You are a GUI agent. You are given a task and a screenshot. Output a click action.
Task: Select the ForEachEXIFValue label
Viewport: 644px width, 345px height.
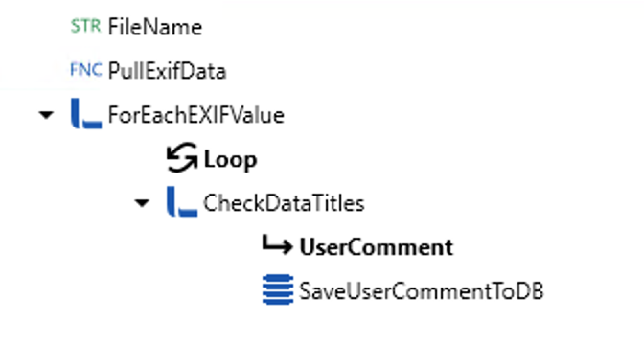point(196,115)
